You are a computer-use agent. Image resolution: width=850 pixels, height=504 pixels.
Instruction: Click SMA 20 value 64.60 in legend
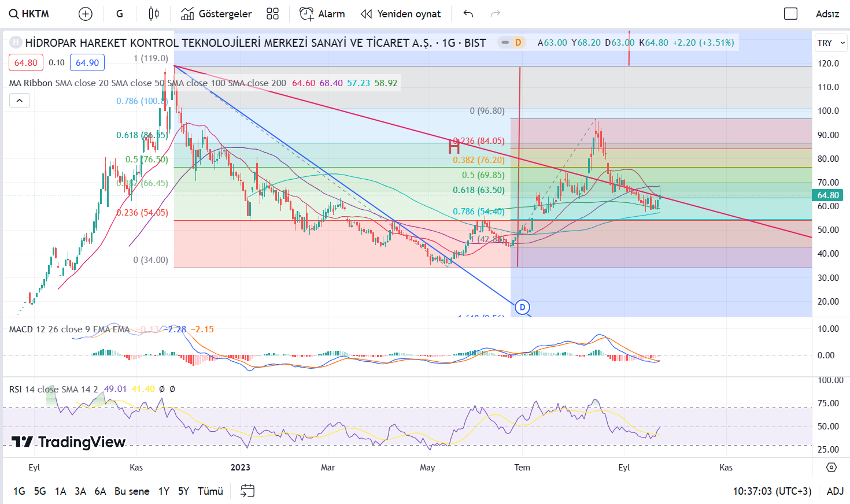304,83
